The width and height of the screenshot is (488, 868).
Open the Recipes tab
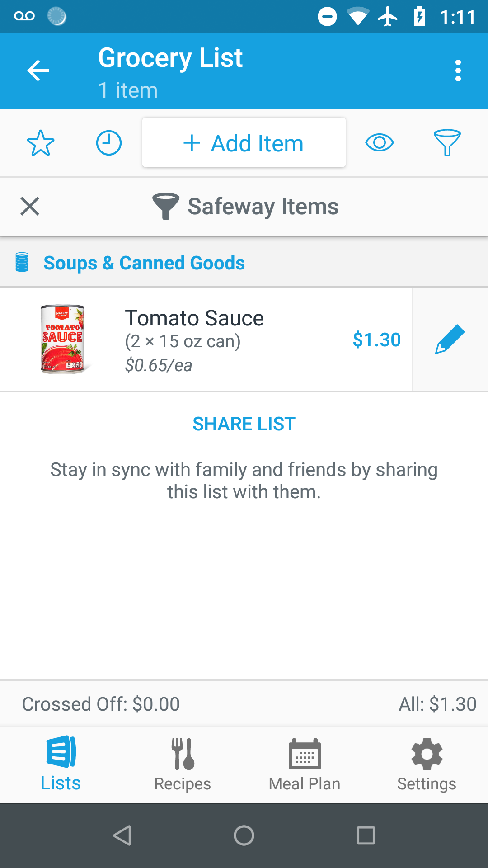tap(183, 764)
